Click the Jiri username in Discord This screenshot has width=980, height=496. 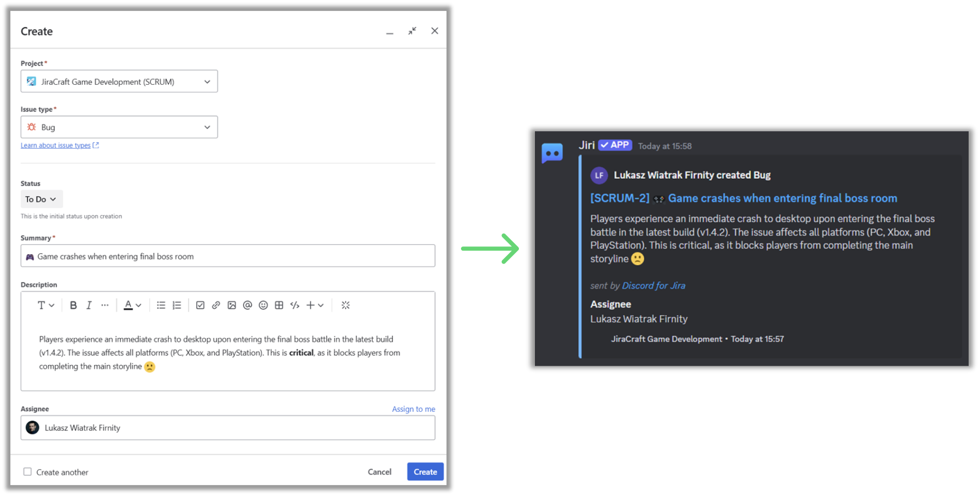[x=587, y=145]
